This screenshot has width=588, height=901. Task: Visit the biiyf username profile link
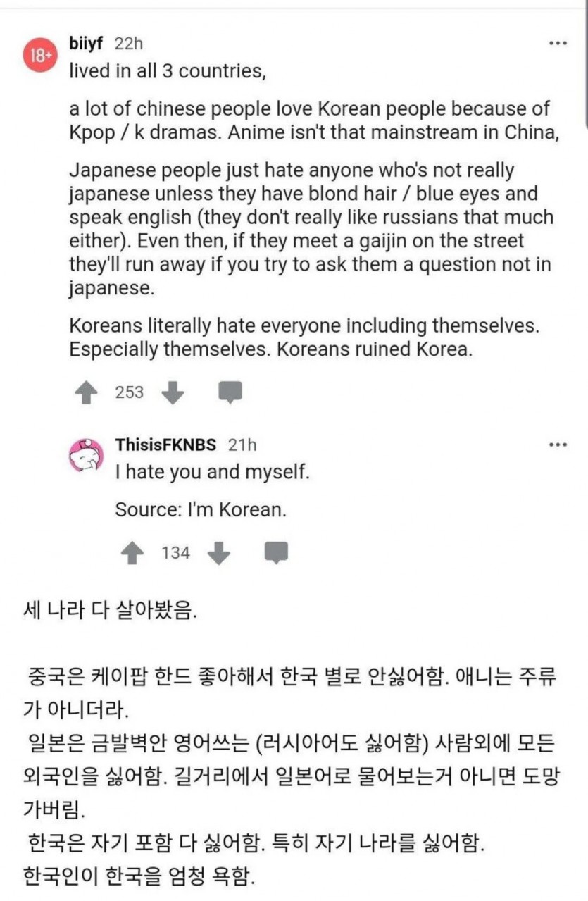point(87,44)
